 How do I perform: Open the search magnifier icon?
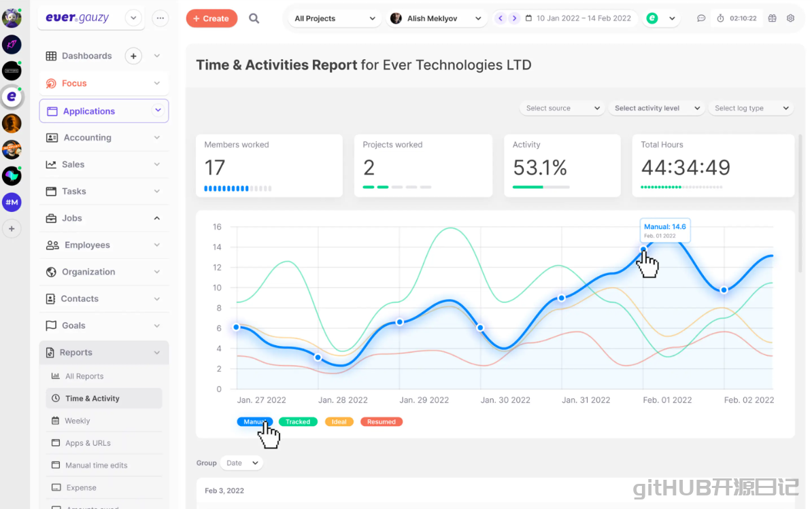254,18
